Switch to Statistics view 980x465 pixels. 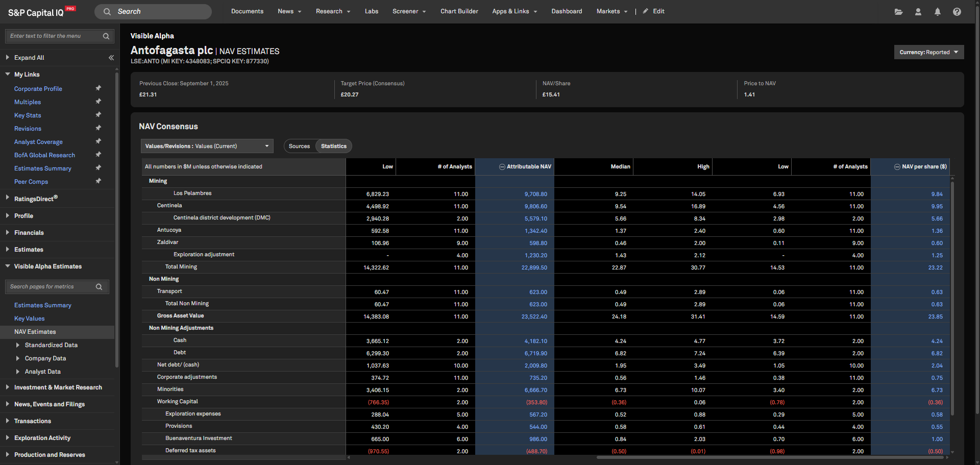point(334,146)
